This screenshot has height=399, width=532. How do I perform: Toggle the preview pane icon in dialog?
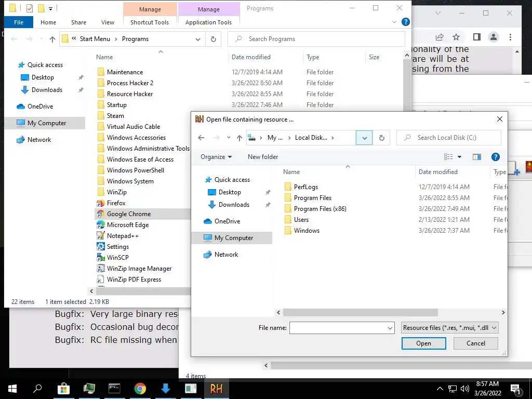tap(477, 157)
